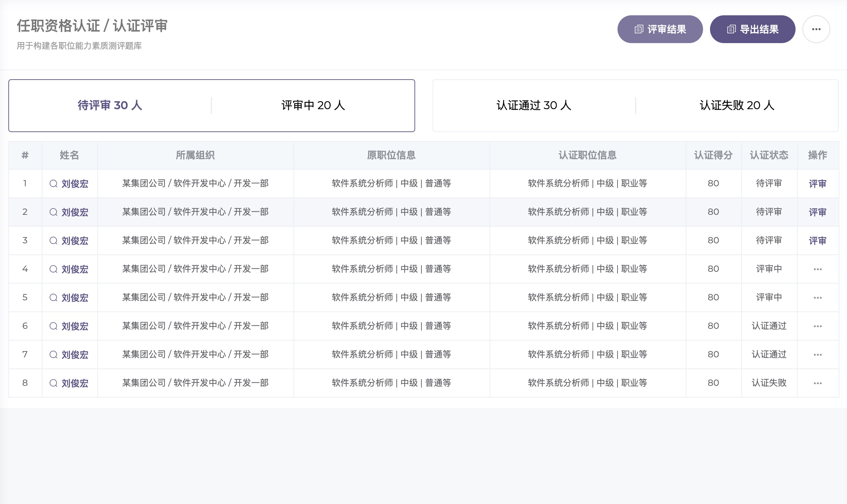The height and width of the screenshot is (504, 847).
Task: Click the row 7 ellipsis icon
Action: pos(817,355)
